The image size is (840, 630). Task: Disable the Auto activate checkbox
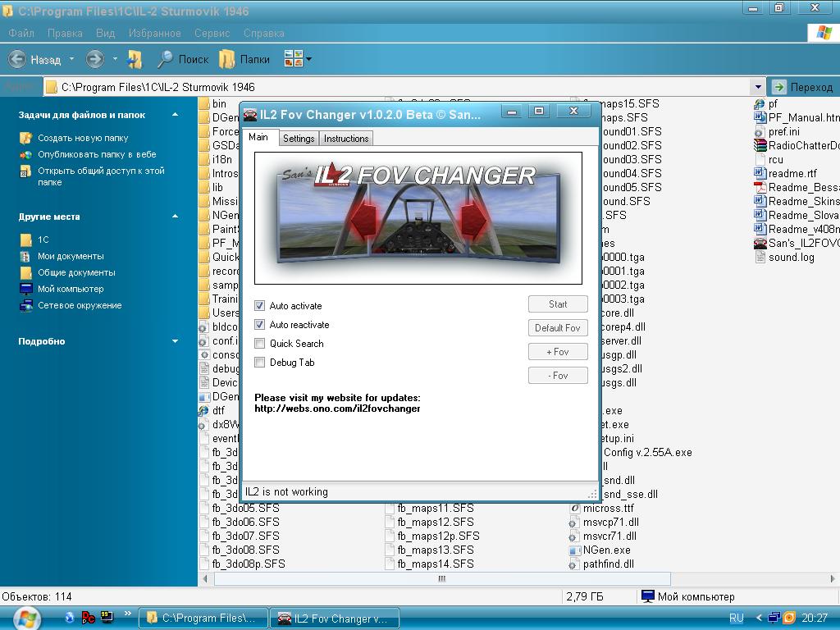pos(260,305)
